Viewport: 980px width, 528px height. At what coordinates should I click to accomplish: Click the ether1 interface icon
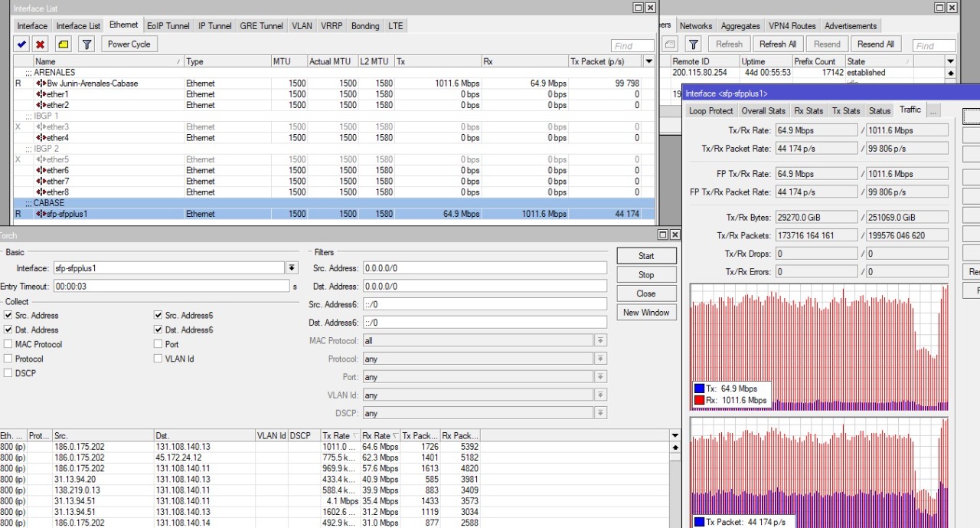tap(41, 94)
